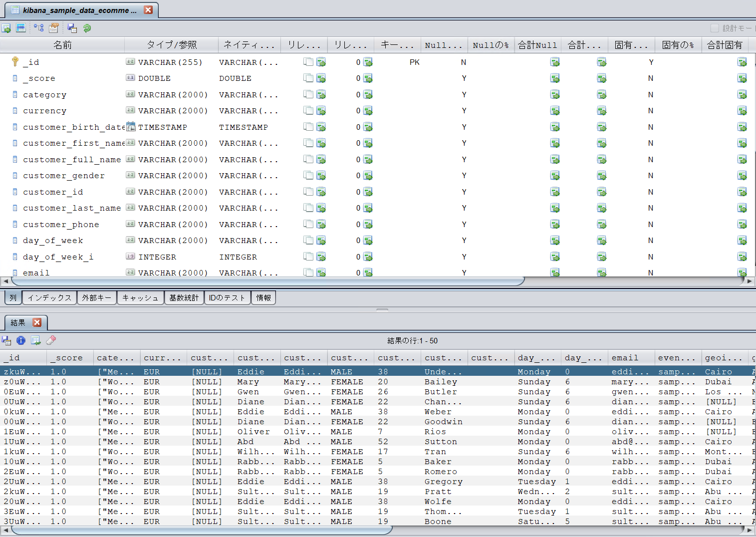Click the 合計Null compute icon in _id row
Viewport: 756px width, 537px height.
click(x=555, y=62)
